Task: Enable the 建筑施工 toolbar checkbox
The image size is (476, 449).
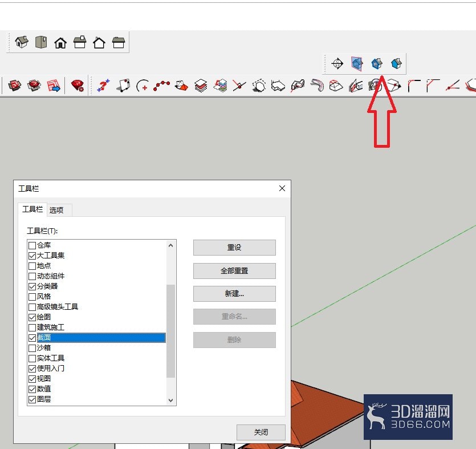Action: 32,327
